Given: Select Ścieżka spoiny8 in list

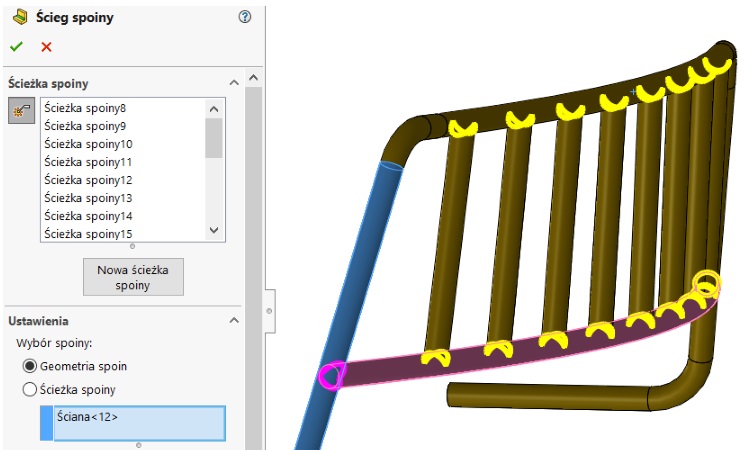Looking at the screenshot, I should click(x=85, y=108).
